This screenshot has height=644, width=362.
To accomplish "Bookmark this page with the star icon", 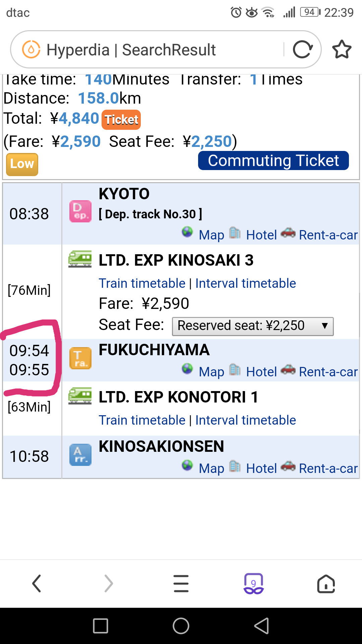I will [342, 50].
